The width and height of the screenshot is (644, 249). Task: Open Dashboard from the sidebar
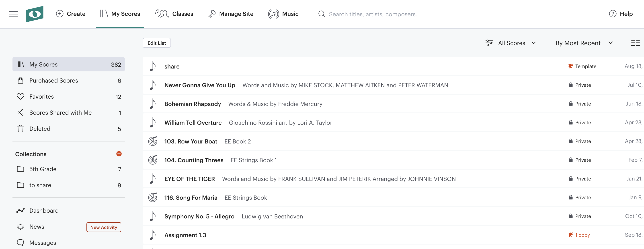pos(68,210)
